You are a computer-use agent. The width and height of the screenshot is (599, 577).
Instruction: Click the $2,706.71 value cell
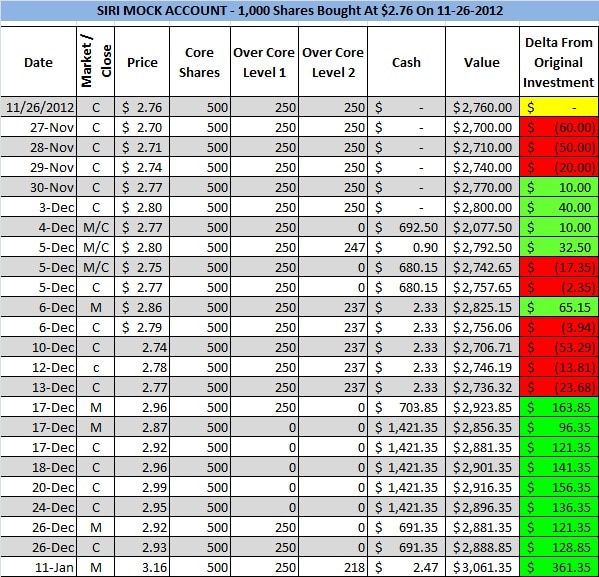482,347
